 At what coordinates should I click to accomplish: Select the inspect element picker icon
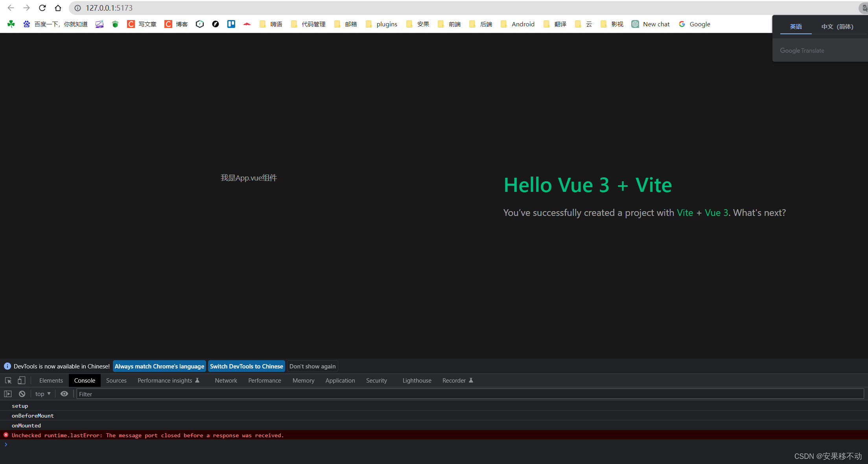click(8, 380)
